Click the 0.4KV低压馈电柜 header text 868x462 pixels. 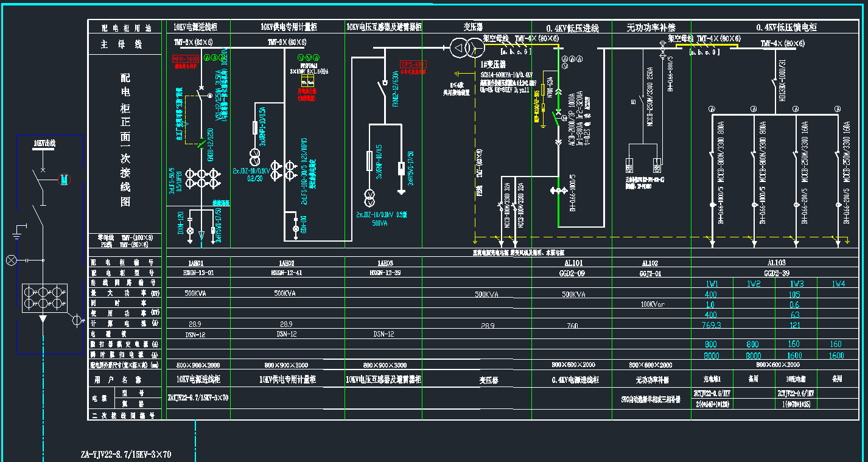click(786, 27)
